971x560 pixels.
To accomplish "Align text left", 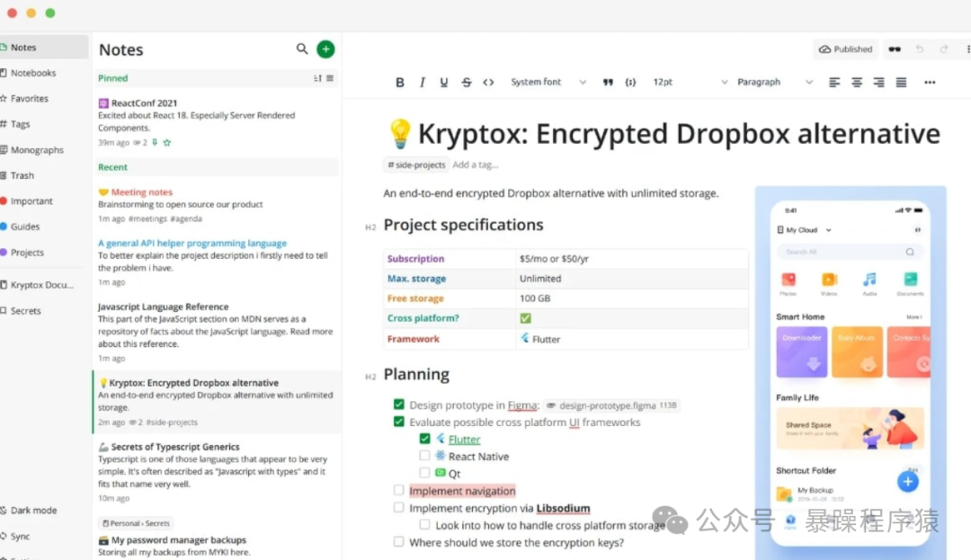I will pos(834,83).
